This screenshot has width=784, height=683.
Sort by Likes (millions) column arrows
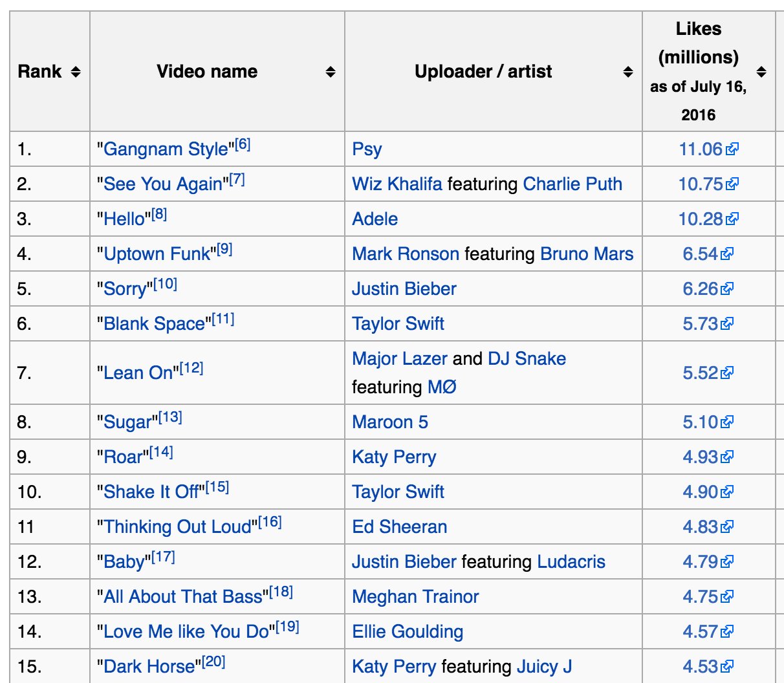click(761, 72)
